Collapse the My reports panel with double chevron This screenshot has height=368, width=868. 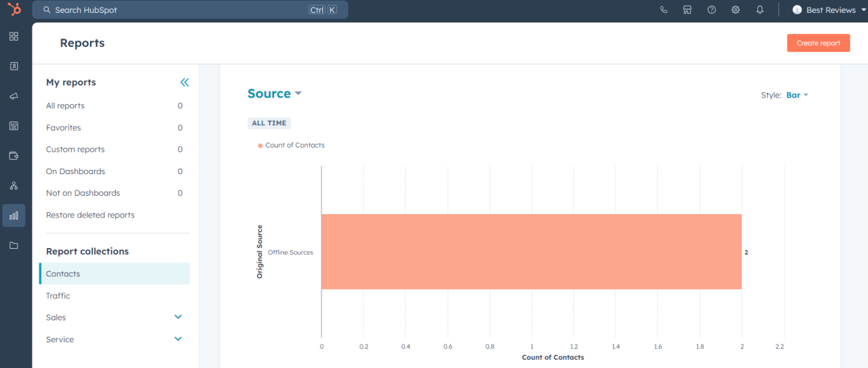(x=184, y=82)
